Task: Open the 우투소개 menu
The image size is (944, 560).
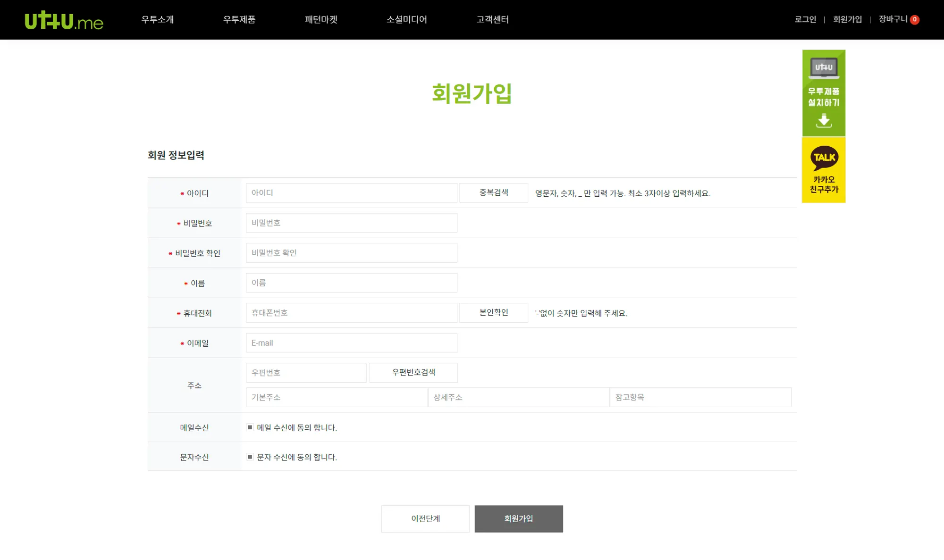Action: (158, 19)
